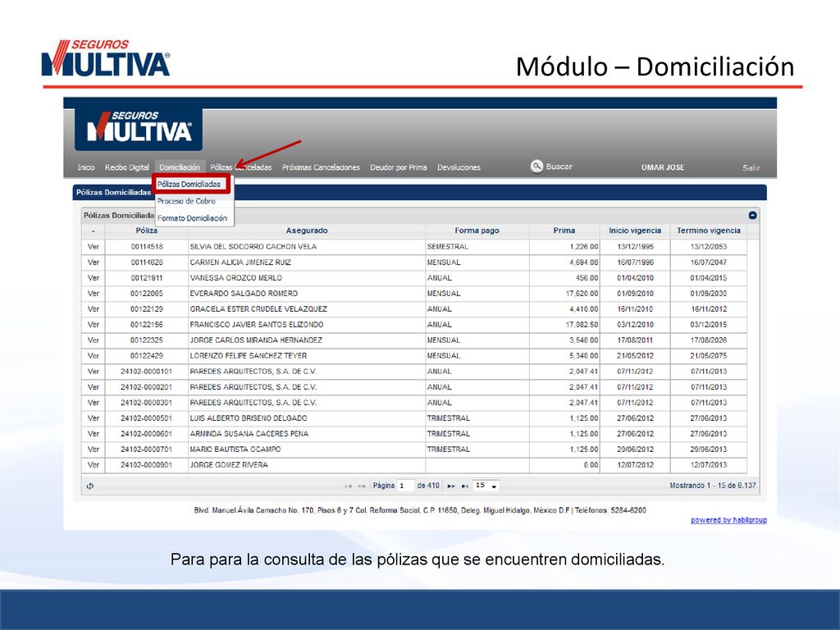This screenshot has height=630, width=840.
Task: Sort by Prima column header
Action: tap(564, 231)
